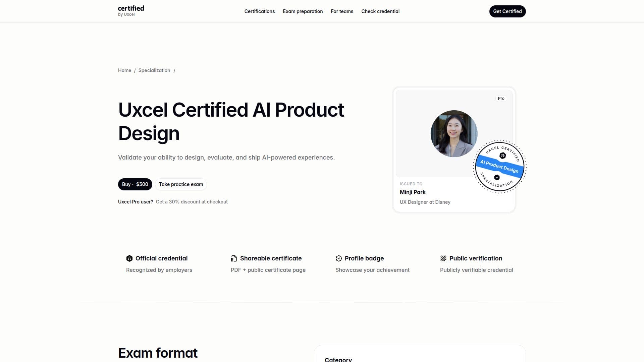
Task: Start the Take practice exam button
Action: click(181, 184)
